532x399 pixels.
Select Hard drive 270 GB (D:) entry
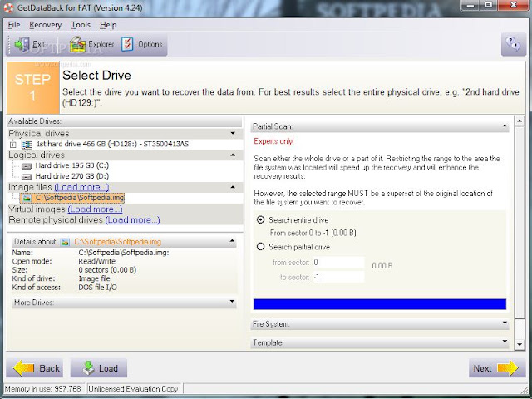coord(72,176)
